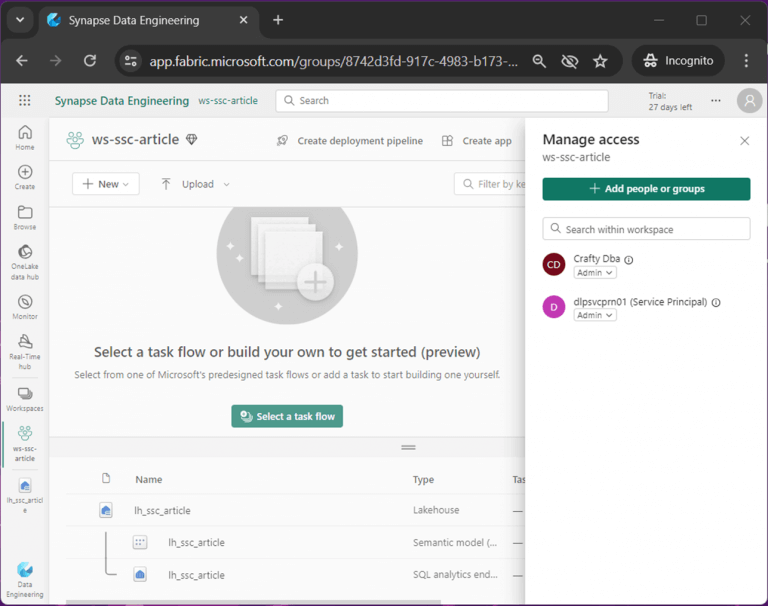Viewport: 768px width, 606px height.
Task: Open the Create page icon
Action: pos(25,177)
